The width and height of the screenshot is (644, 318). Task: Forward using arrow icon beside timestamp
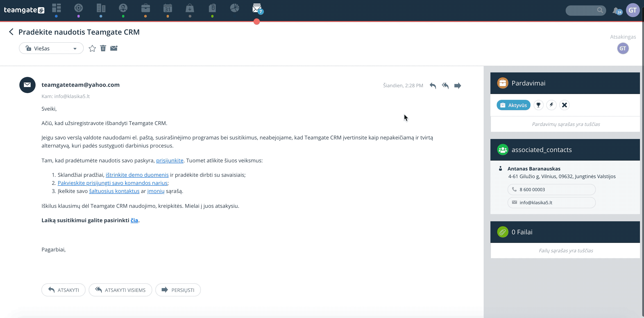[x=458, y=86]
